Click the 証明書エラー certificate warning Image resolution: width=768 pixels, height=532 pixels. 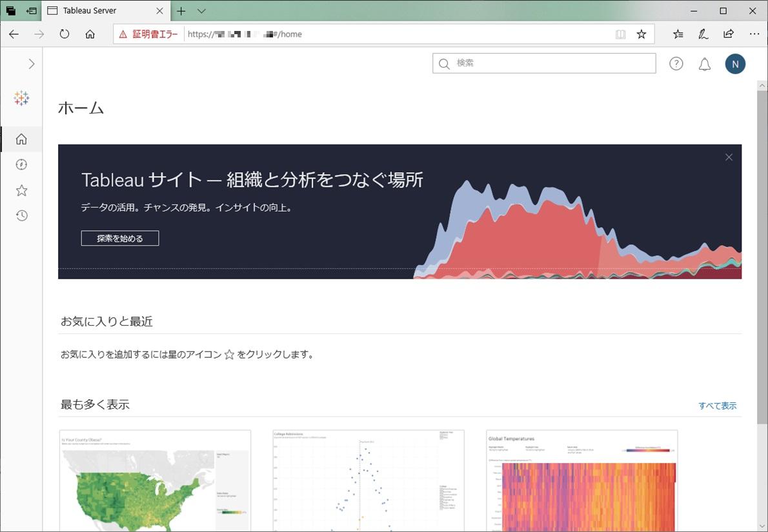coord(148,34)
